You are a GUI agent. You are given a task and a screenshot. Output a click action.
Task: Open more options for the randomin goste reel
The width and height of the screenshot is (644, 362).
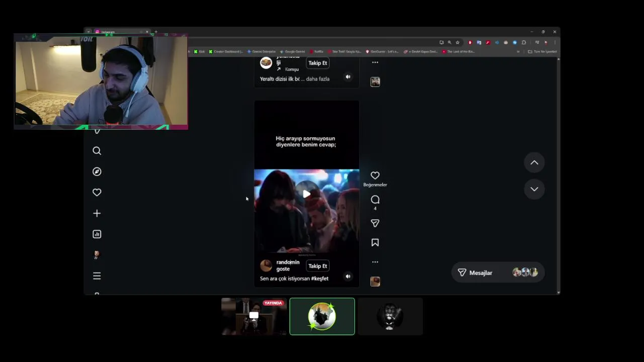point(375,262)
